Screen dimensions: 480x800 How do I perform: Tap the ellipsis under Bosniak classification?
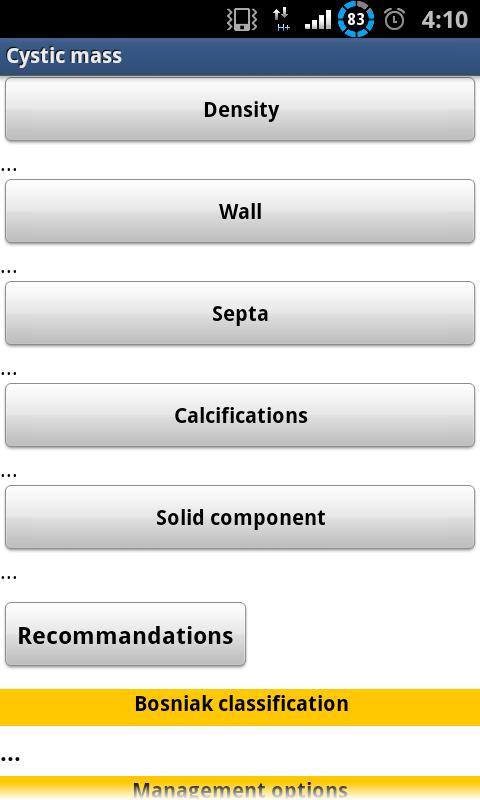click(x=10, y=759)
